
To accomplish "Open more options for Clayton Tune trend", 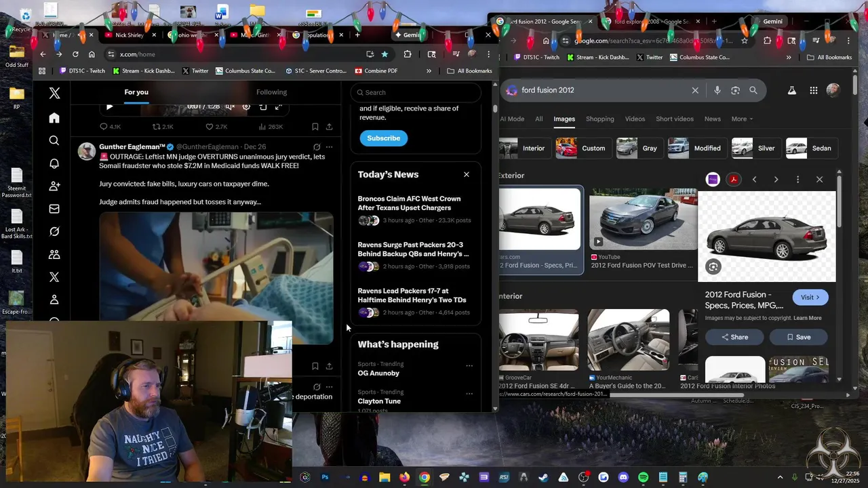I will (469, 393).
